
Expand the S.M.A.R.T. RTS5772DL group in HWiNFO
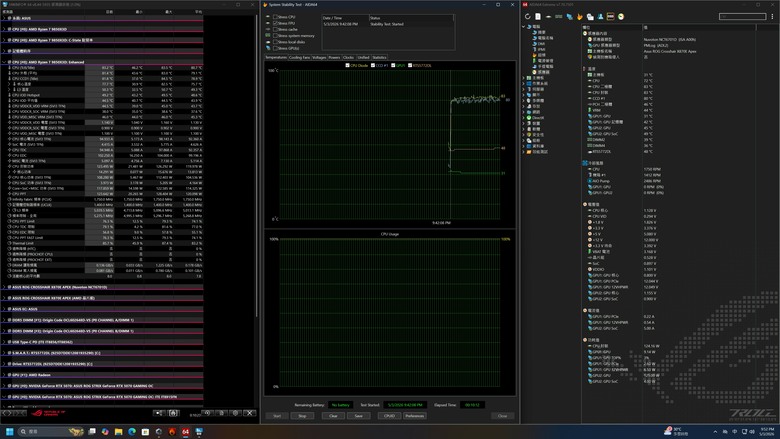pos(4,353)
